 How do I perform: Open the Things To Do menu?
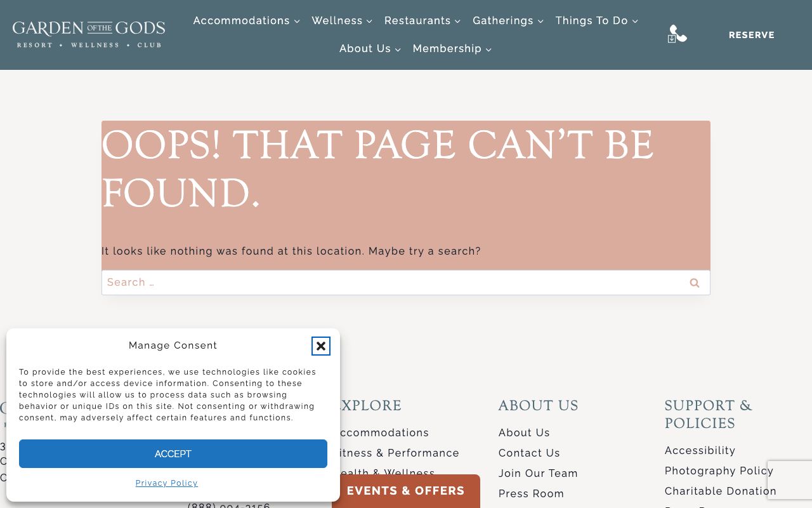pyautogui.click(x=596, y=21)
